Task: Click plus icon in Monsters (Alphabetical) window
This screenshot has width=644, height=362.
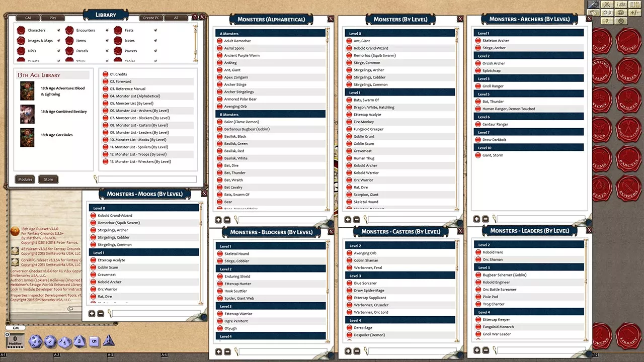Action: coord(218,220)
